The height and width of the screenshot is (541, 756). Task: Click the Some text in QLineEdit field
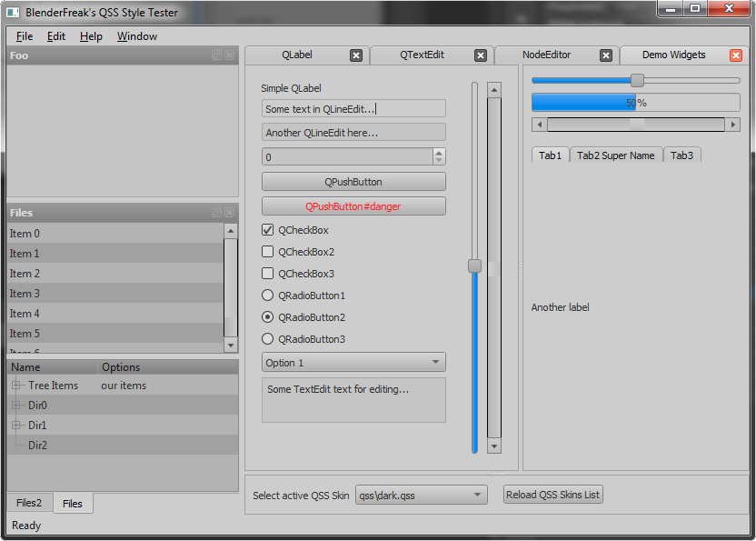[x=353, y=108]
